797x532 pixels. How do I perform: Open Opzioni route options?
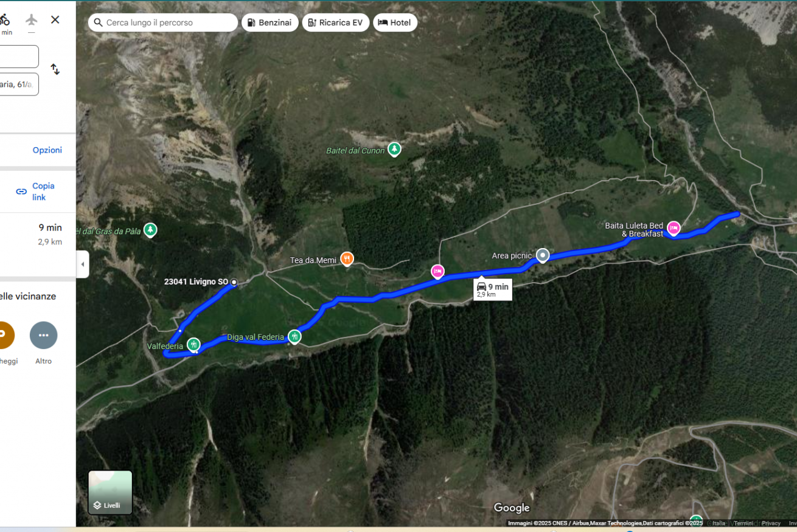point(47,150)
